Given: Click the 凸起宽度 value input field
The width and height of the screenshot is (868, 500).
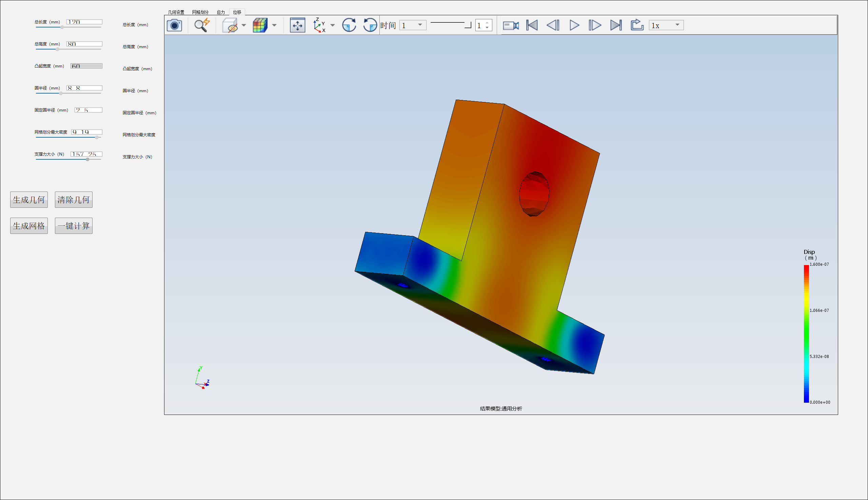Looking at the screenshot, I should tap(86, 66).
